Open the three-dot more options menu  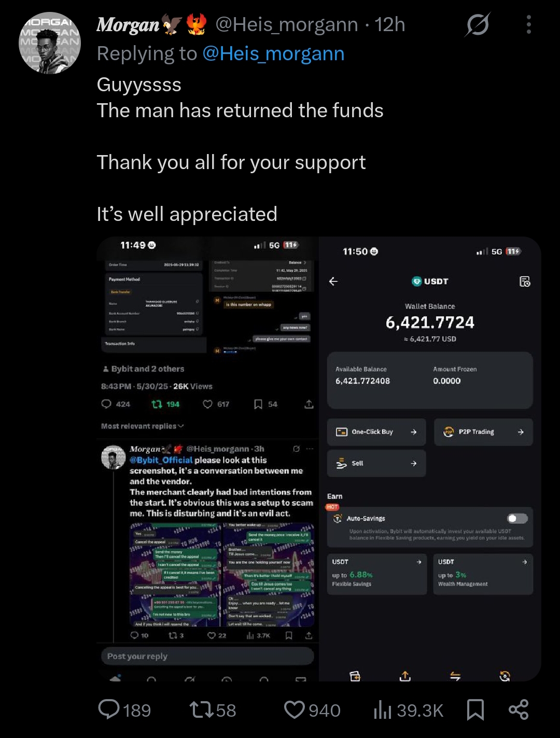pyautogui.click(x=528, y=24)
